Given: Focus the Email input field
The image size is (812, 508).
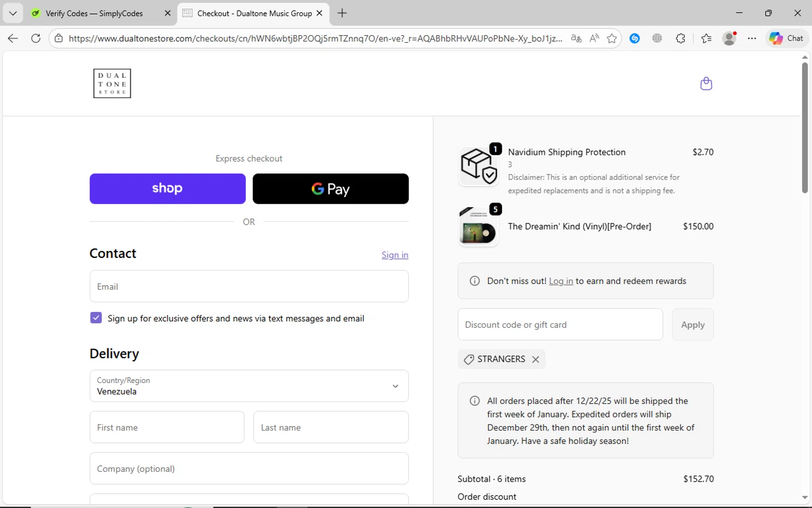Looking at the screenshot, I should click(x=249, y=286).
